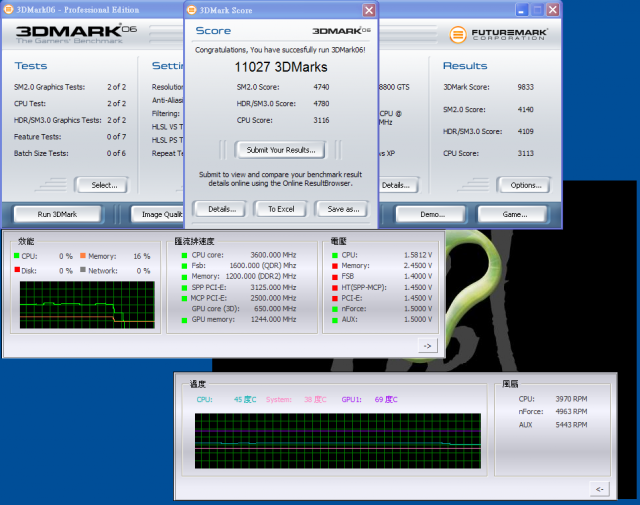Click 3DMark06 title bar app icon
Screen dimensions: 640x505
tap(8, 9)
